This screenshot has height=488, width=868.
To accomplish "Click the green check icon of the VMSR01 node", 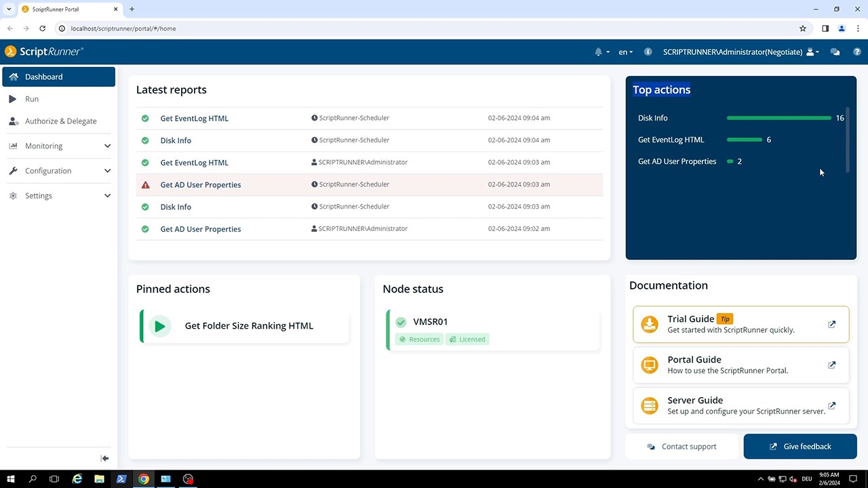I will pos(401,322).
